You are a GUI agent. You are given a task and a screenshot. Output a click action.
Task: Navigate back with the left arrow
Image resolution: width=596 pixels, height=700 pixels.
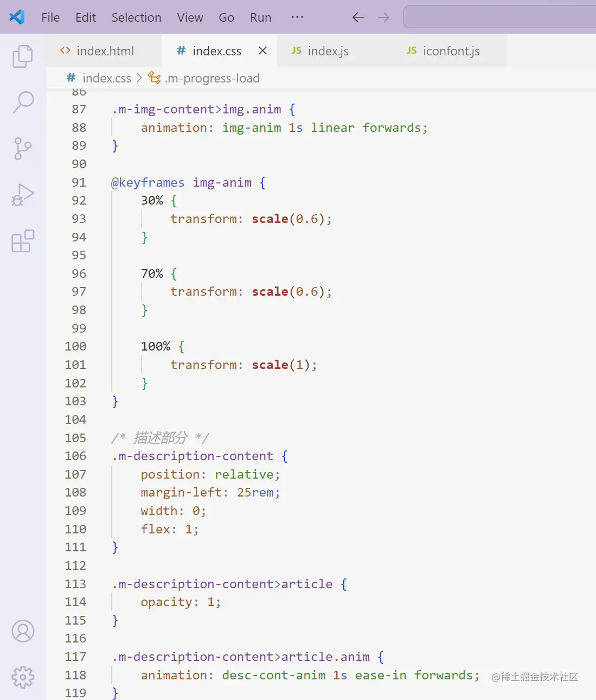tap(358, 17)
